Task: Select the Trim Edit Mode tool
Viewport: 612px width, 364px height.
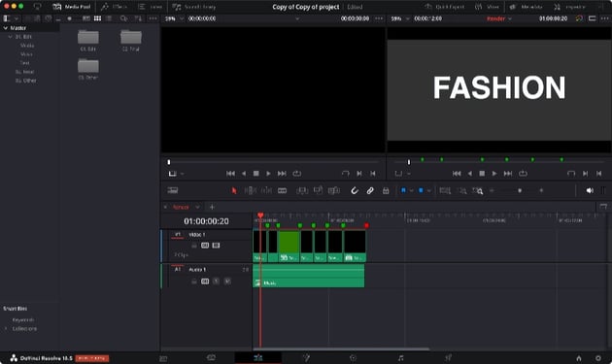Action: [x=250, y=190]
